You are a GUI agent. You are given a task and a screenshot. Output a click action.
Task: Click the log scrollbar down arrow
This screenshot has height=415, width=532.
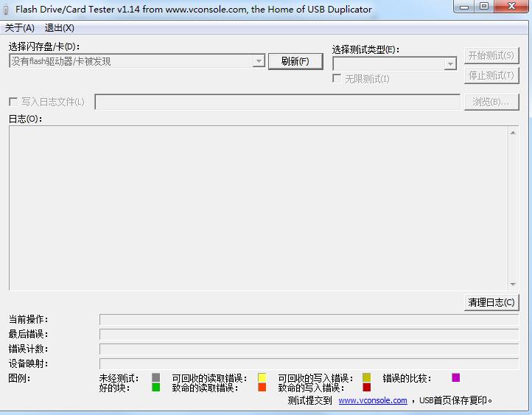(x=513, y=285)
